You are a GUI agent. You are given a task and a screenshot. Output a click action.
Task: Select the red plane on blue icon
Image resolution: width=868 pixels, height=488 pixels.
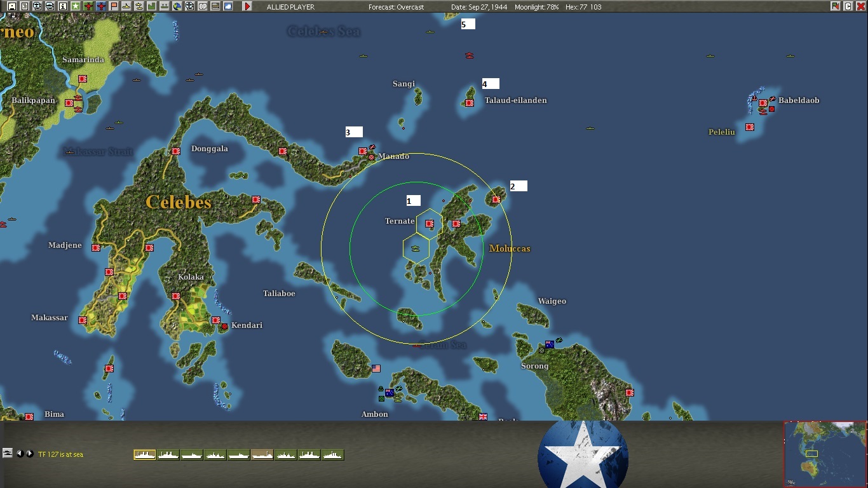click(x=101, y=6)
